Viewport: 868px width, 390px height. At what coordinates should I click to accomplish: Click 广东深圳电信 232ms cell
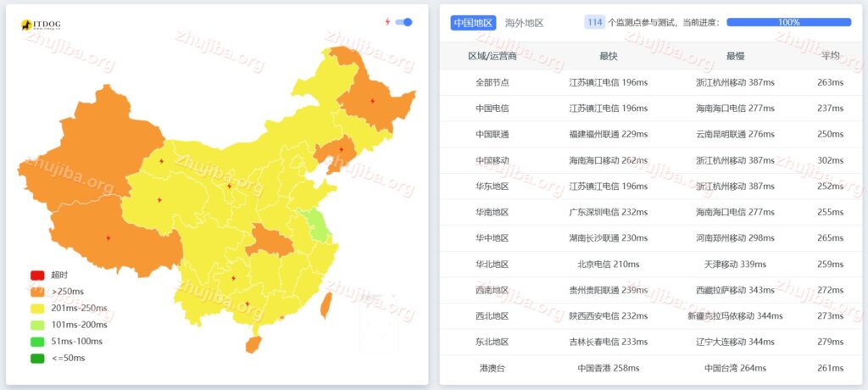point(609,212)
